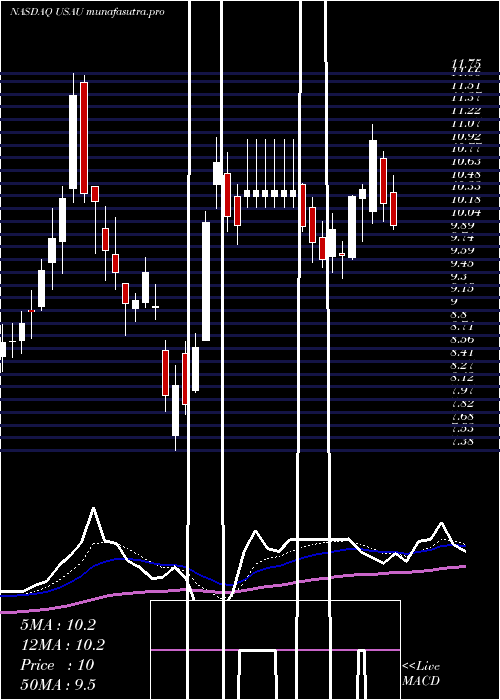Click the 9.3 price axis label
Image resolution: width=500 pixels, height=700 pixels.
(460, 276)
